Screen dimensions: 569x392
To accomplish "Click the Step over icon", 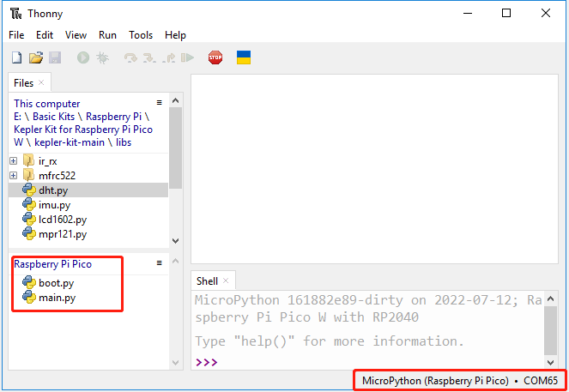I will [x=130, y=58].
